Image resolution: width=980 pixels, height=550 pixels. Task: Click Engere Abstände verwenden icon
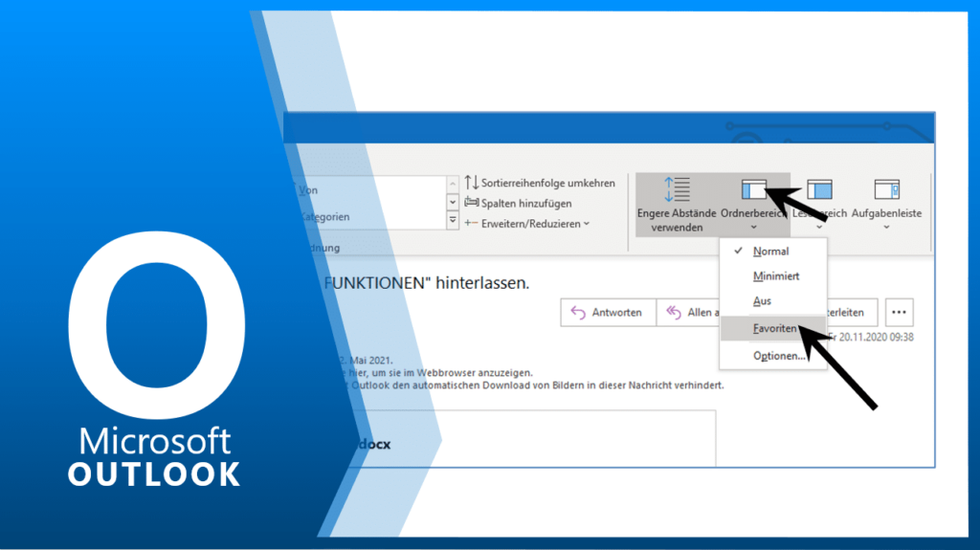click(x=677, y=189)
